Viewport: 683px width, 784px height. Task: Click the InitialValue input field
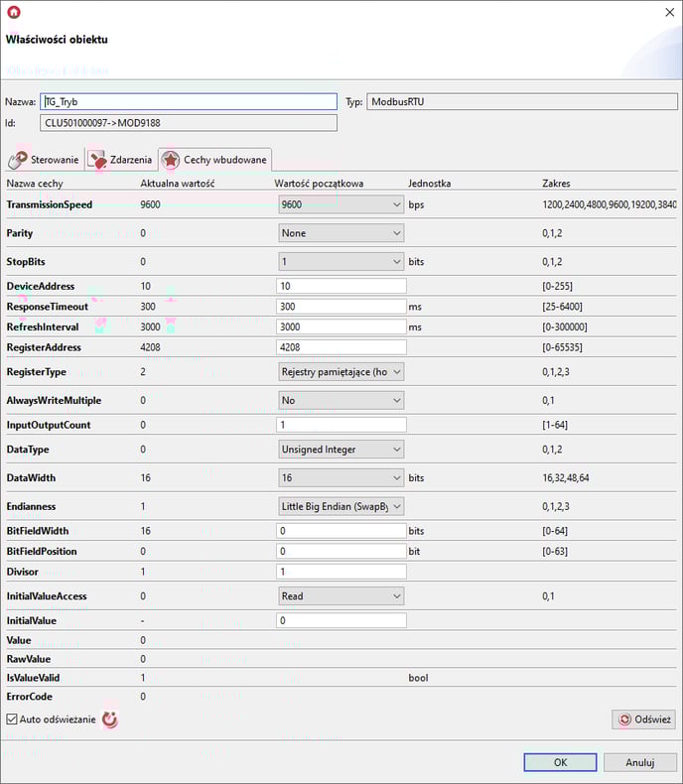click(x=341, y=620)
